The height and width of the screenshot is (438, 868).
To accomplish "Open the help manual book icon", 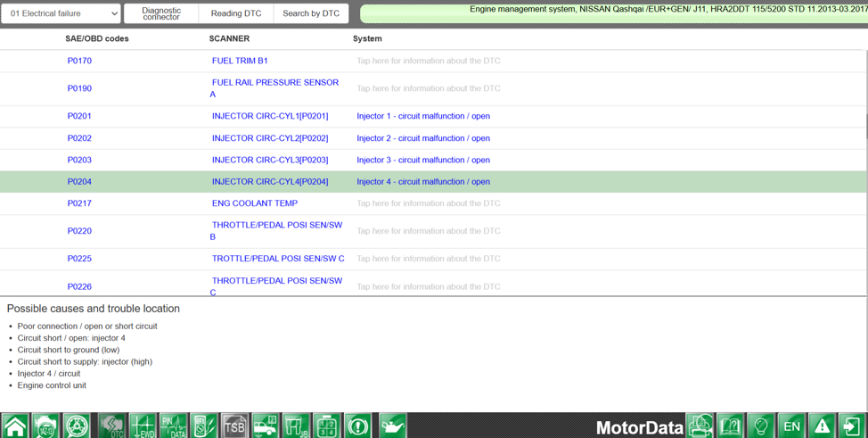I will click(x=731, y=426).
